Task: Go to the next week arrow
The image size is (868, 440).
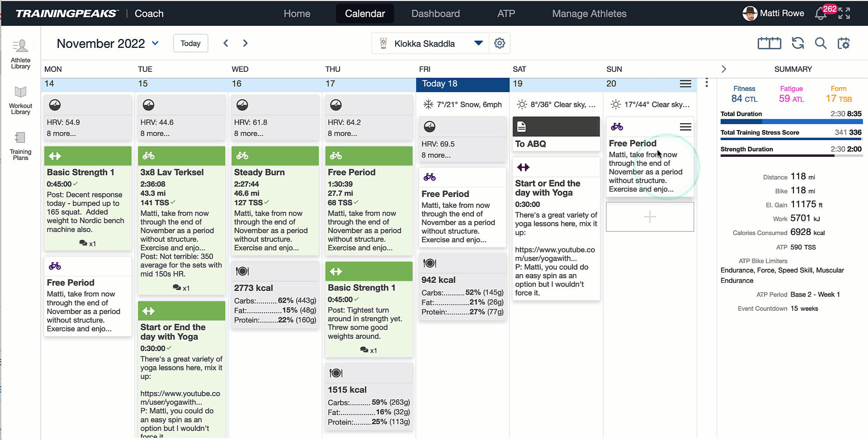Action: point(245,43)
